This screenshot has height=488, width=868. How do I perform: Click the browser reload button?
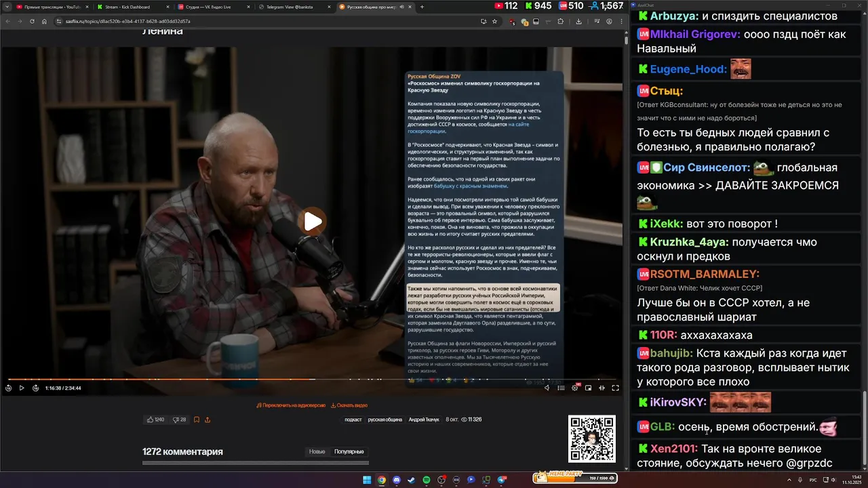click(32, 21)
